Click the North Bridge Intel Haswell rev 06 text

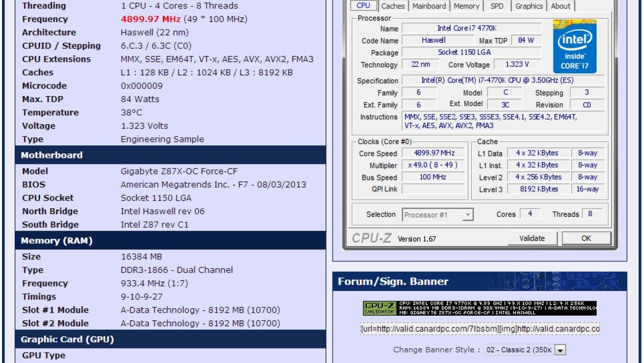click(163, 211)
